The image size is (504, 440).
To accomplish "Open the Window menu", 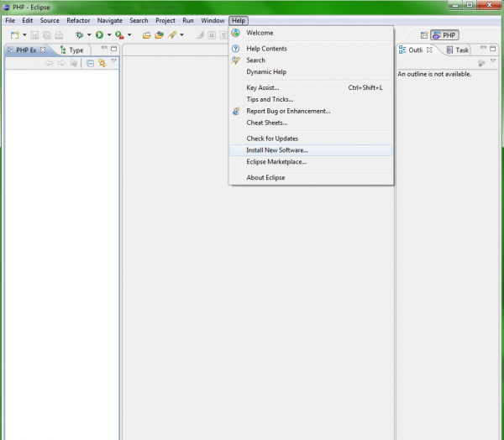I will 213,20.
